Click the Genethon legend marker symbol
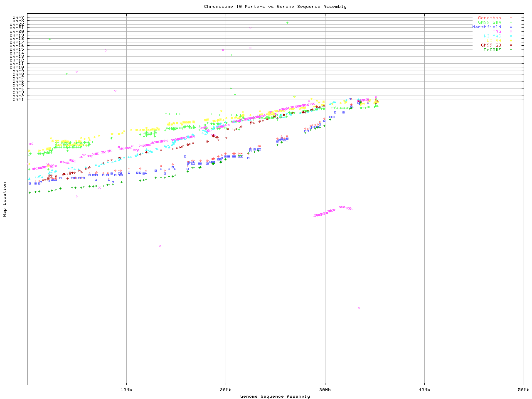The height and width of the screenshot is (399, 532). click(511, 18)
